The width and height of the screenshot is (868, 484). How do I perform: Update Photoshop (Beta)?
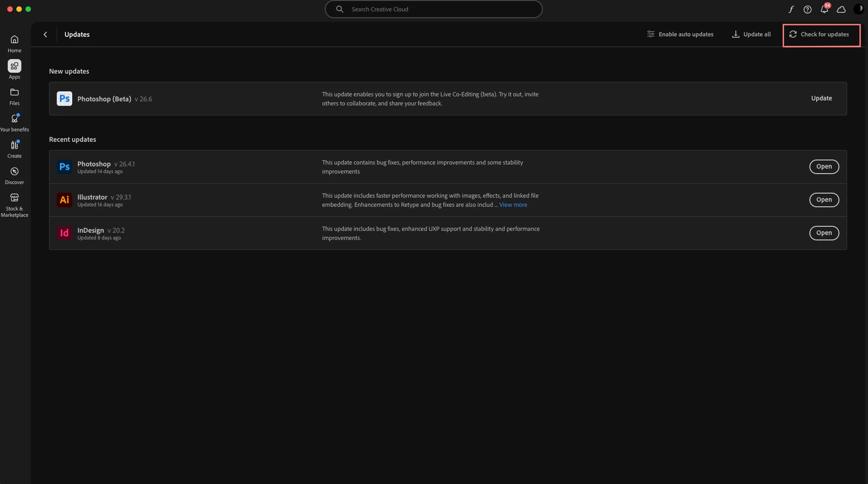click(822, 98)
